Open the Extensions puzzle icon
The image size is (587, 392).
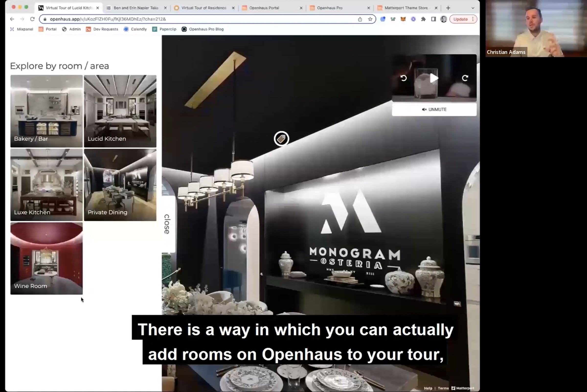coord(423,19)
